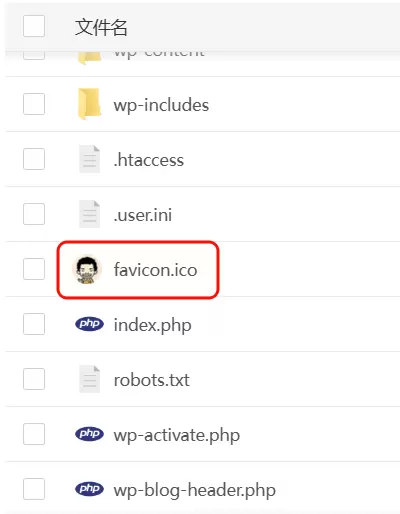Sort by the 文件名 column header

pos(101,27)
